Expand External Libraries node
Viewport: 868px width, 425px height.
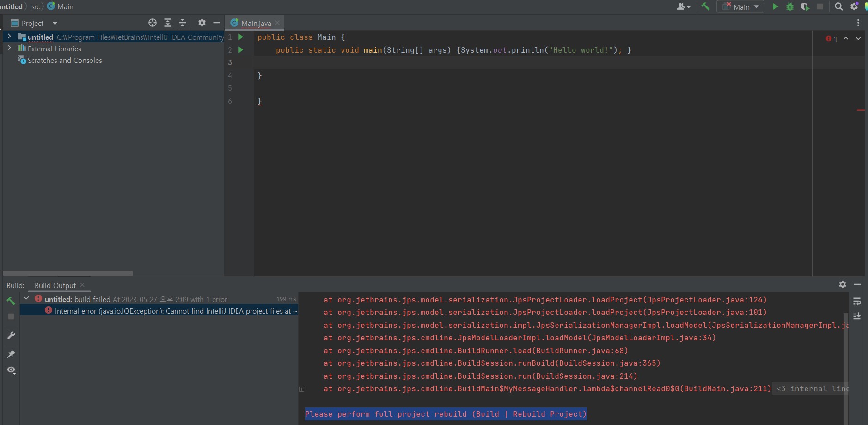point(9,48)
